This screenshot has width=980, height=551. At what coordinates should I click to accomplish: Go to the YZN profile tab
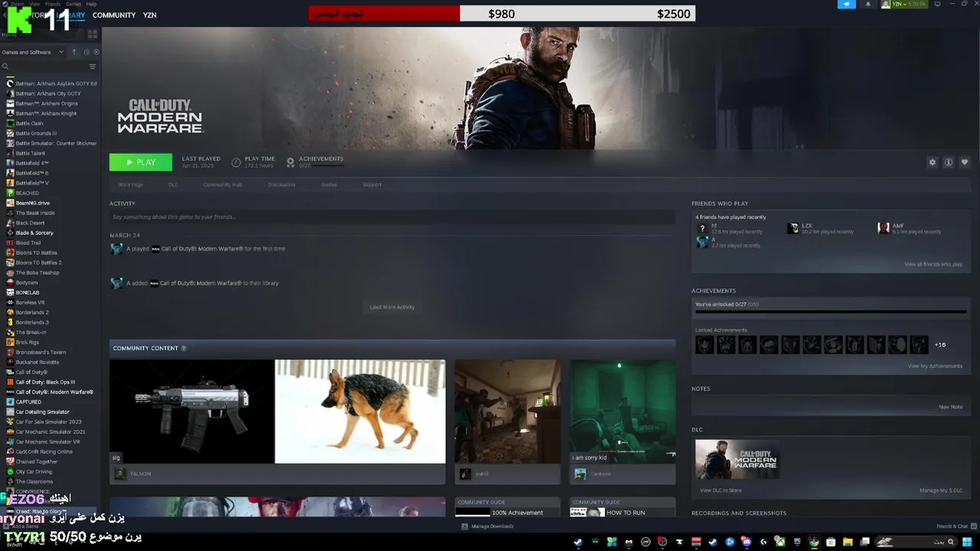(149, 15)
